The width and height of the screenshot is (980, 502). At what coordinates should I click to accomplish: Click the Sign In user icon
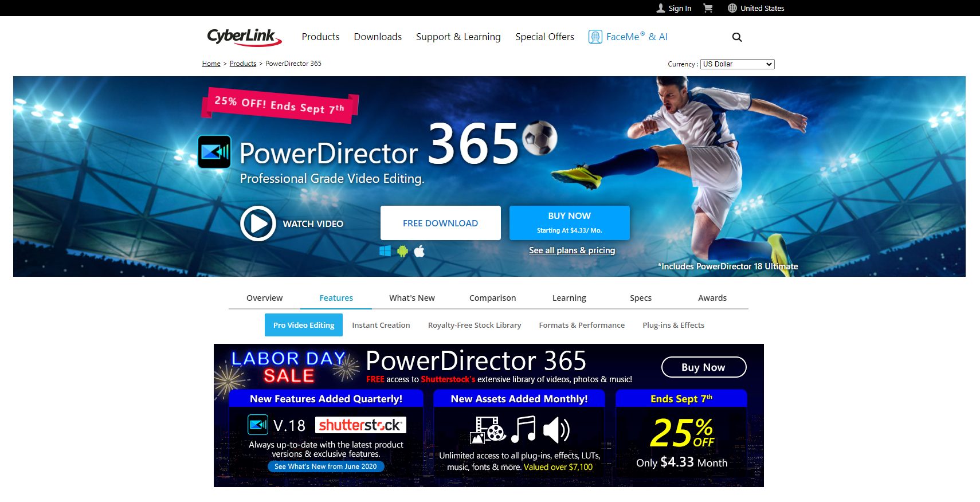tap(661, 8)
